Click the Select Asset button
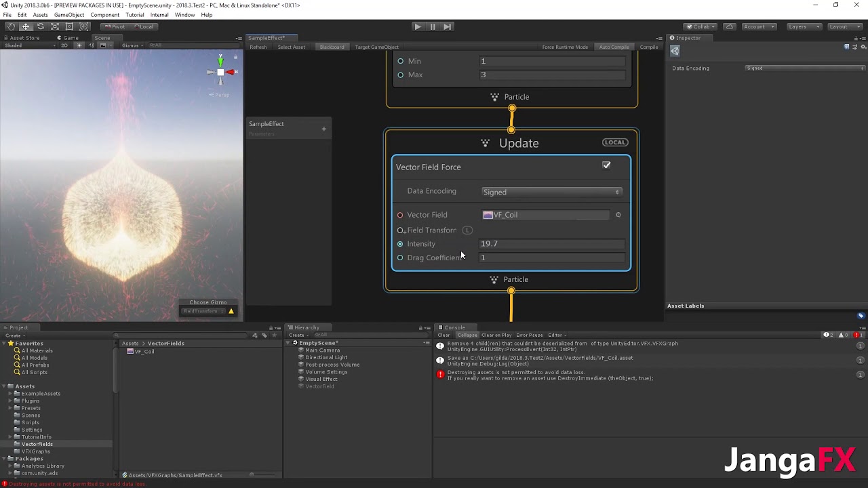 (292, 47)
